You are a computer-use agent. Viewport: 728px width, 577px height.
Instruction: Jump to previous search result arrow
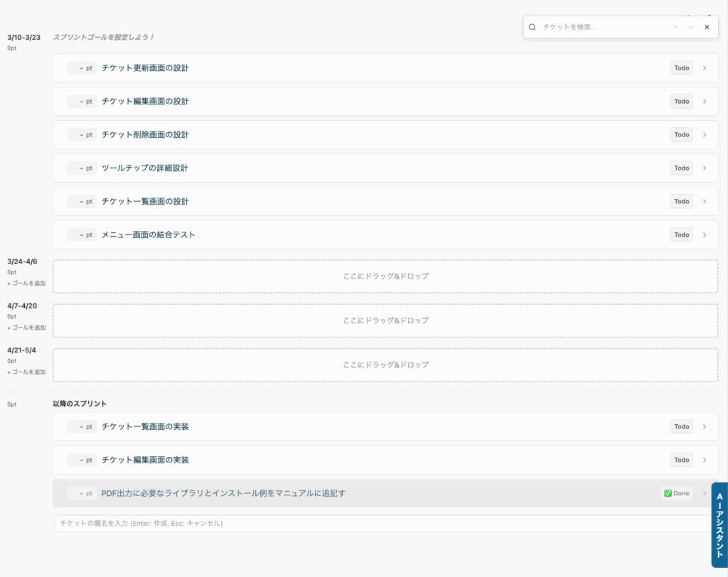click(675, 27)
